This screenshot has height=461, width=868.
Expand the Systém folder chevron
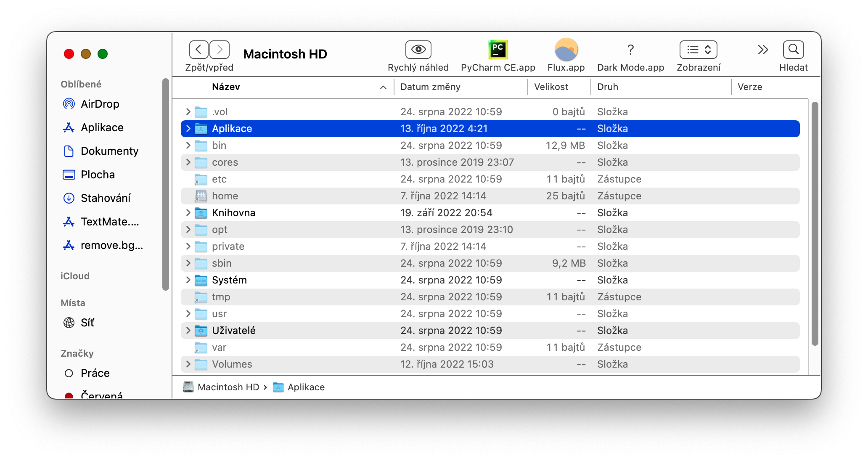point(188,280)
